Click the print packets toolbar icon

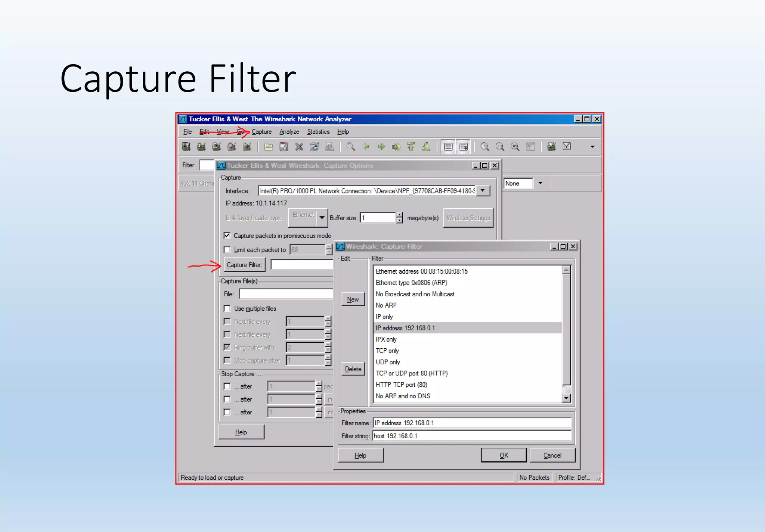coord(329,147)
